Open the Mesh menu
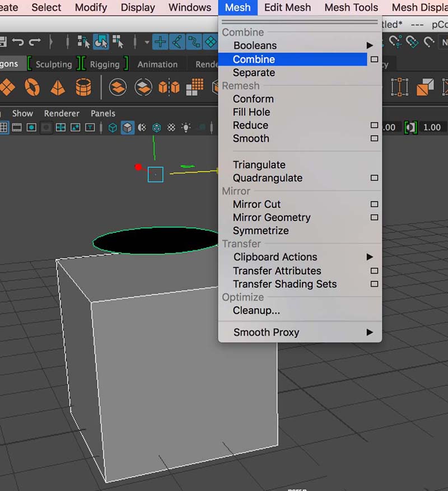 [238, 7]
